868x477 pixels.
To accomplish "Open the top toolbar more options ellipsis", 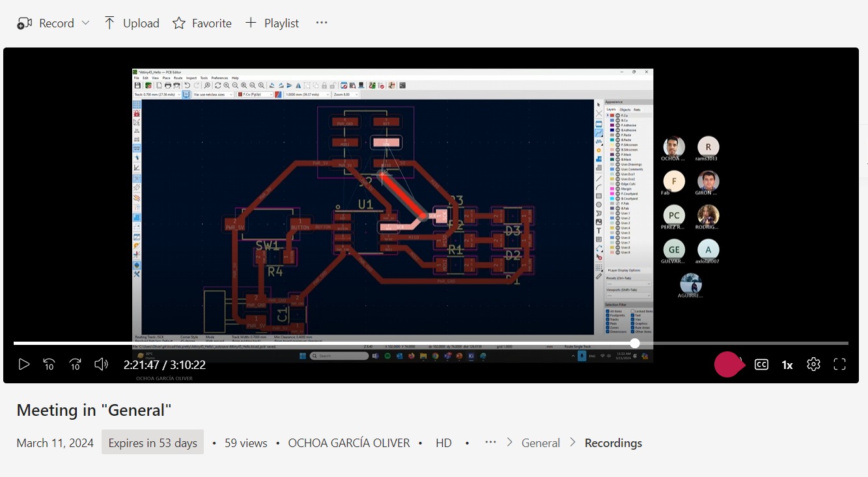I will [322, 23].
